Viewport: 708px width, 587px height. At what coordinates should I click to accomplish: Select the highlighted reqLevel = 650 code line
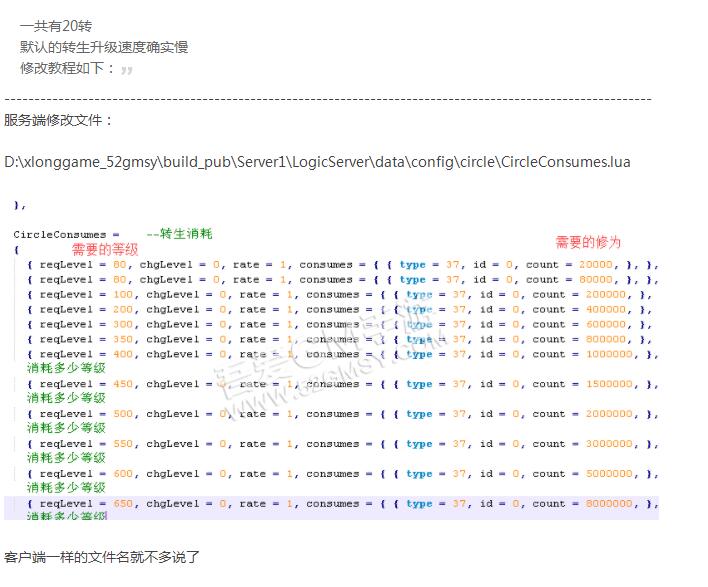click(x=340, y=504)
